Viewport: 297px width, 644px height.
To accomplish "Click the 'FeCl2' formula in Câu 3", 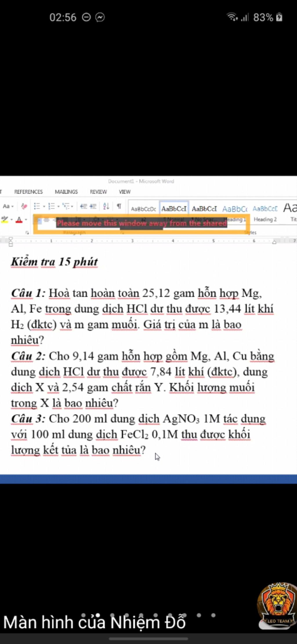I will (x=134, y=435).
